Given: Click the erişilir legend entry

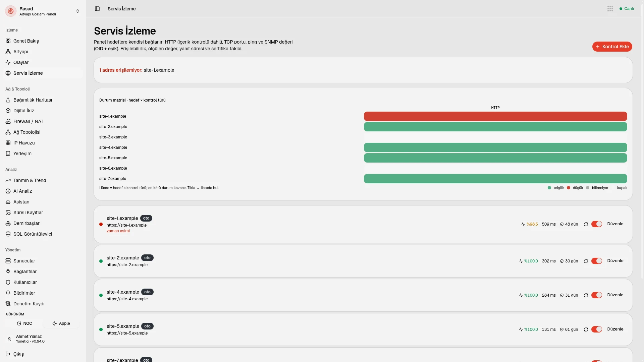Looking at the screenshot, I should click(556, 188).
